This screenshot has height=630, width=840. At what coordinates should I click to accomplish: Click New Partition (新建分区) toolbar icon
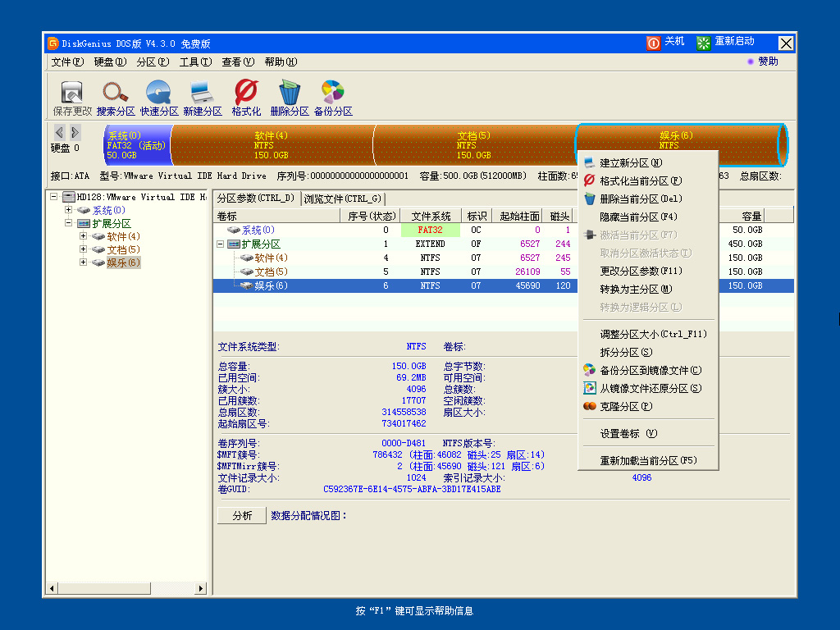click(x=202, y=92)
